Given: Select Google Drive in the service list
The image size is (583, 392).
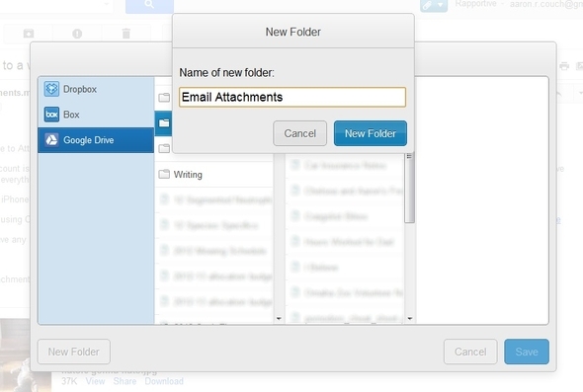Looking at the screenshot, I should click(x=96, y=140).
